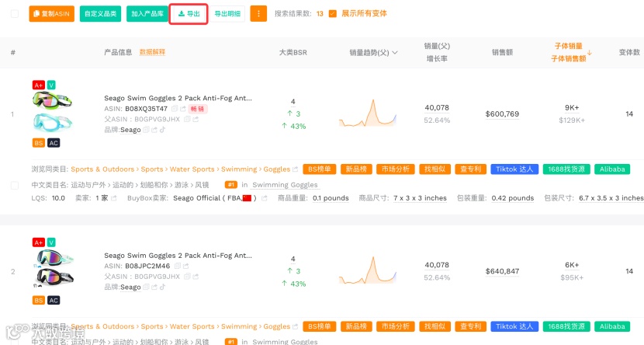This screenshot has width=644, height=345.
Task: Click first product's 找相似 button
Action: 435,169
